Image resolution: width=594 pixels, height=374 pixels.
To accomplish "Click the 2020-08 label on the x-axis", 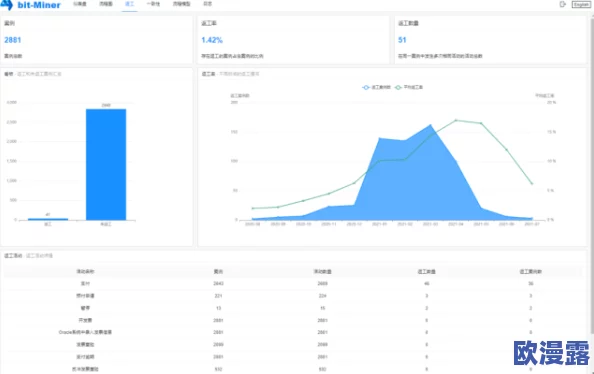I will [x=252, y=224].
